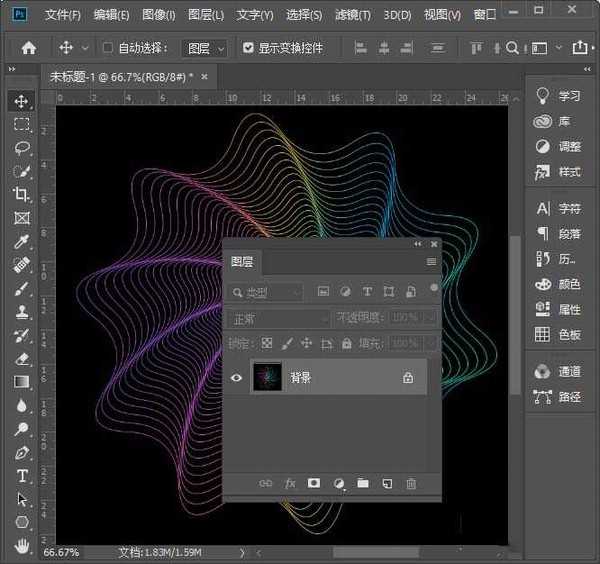Add a layer mask from the panel footer
The image size is (600, 564).
tap(314, 483)
